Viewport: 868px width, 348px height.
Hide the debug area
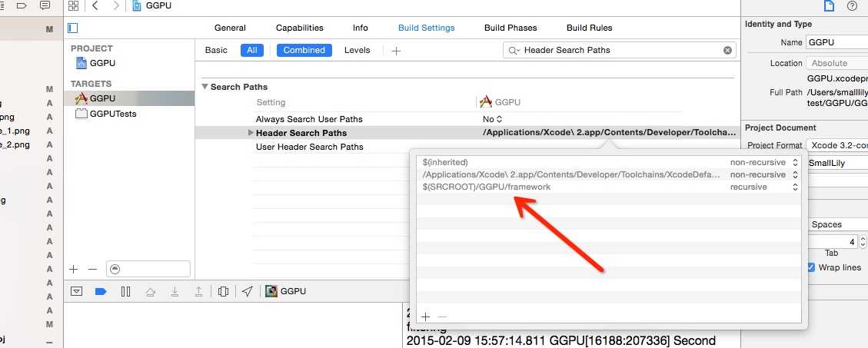click(76, 292)
